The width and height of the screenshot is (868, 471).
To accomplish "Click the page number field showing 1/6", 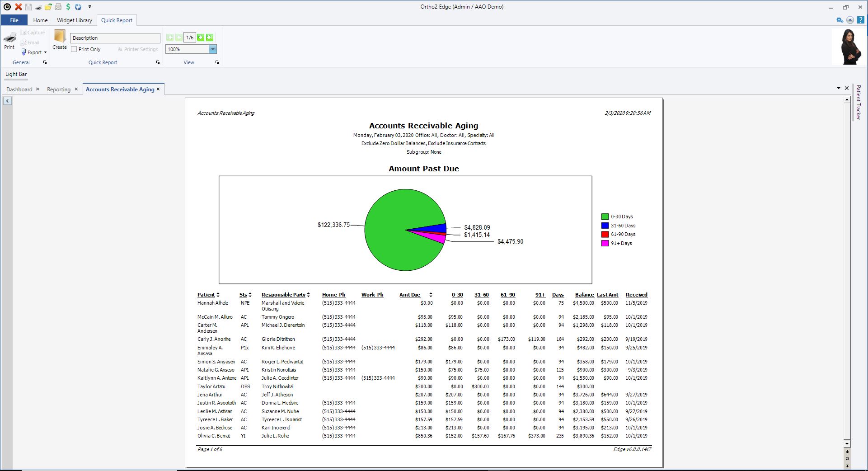I will pos(190,38).
